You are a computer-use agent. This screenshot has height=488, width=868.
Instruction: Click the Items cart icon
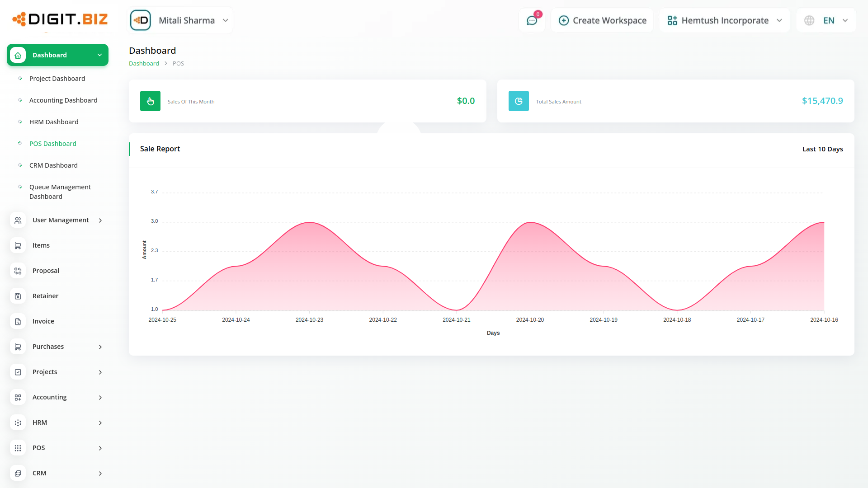pyautogui.click(x=18, y=245)
